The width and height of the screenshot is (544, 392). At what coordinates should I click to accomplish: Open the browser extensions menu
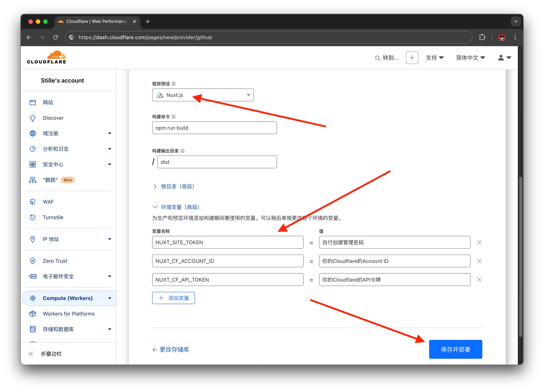point(482,37)
